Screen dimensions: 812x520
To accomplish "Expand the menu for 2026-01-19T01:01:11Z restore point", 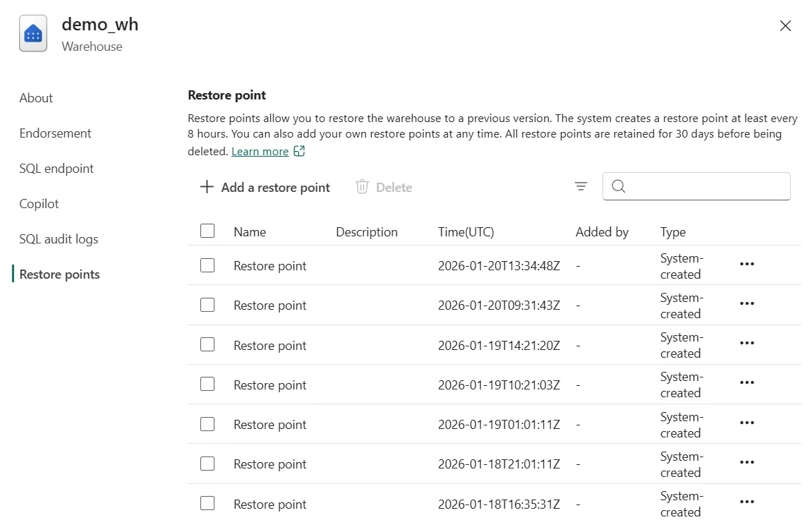I will pyautogui.click(x=746, y=423).
